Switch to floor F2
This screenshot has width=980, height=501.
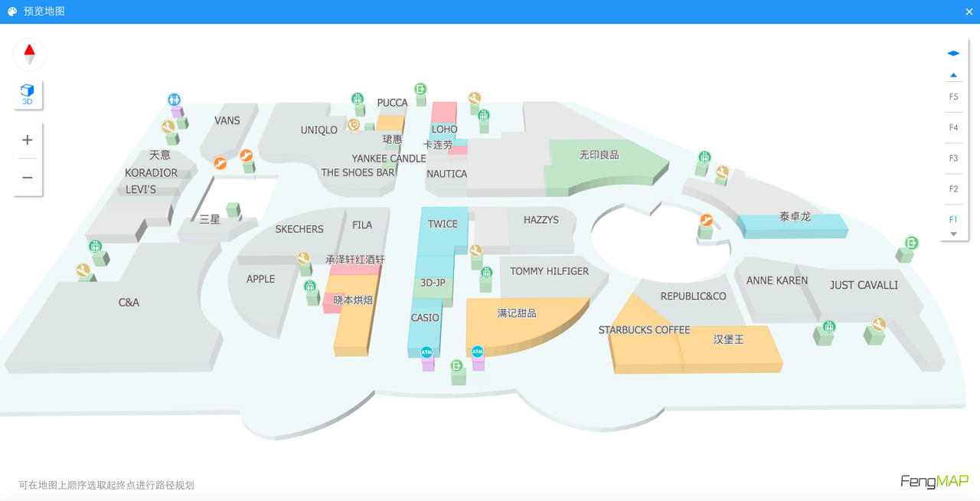pyautogui.click(x=953, y=189)
